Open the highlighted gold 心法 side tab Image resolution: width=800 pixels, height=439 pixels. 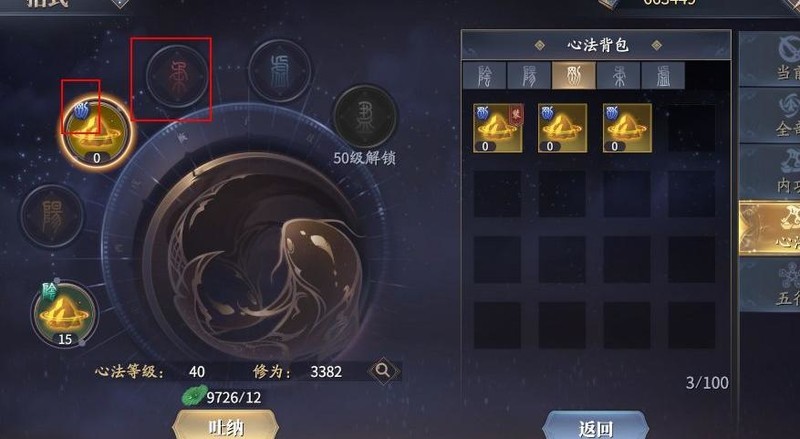(770, 228)
